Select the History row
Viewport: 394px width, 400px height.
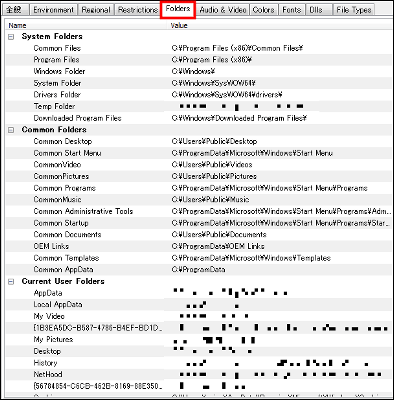point(199,363)
